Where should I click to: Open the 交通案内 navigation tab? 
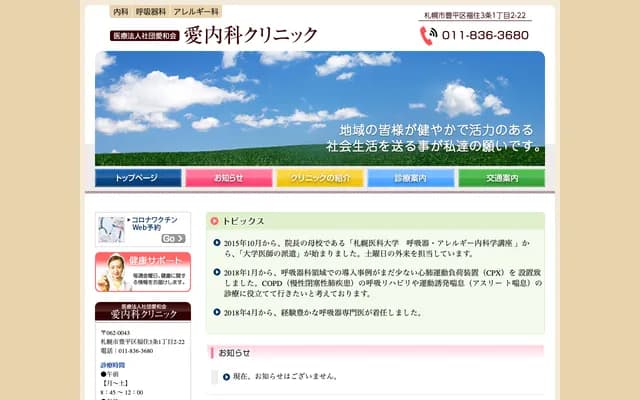tap(501, 178)
